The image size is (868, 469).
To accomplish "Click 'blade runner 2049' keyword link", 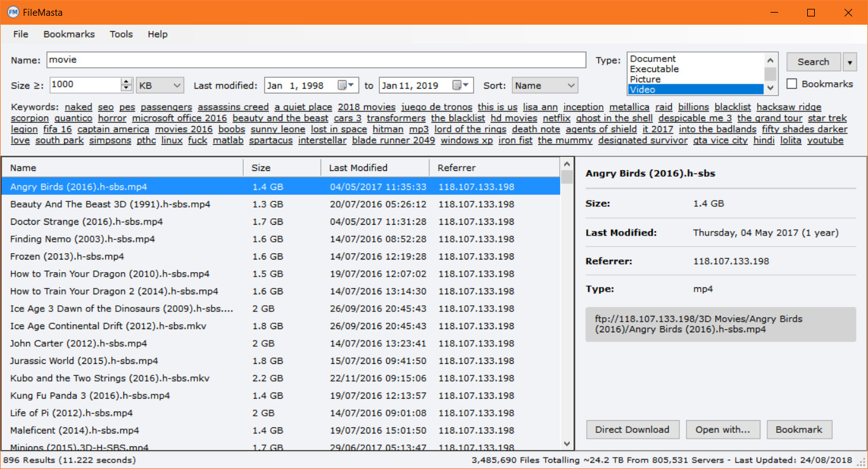I will pos(394,141).
